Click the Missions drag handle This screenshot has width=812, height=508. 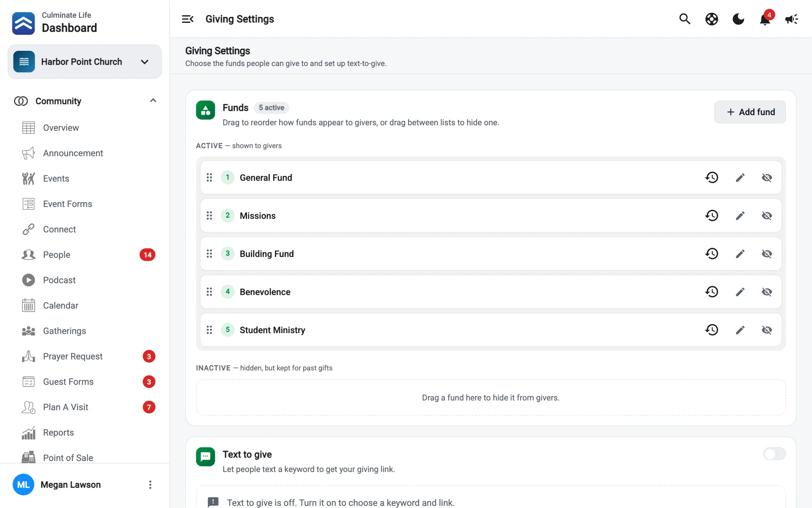coord(209,215)
